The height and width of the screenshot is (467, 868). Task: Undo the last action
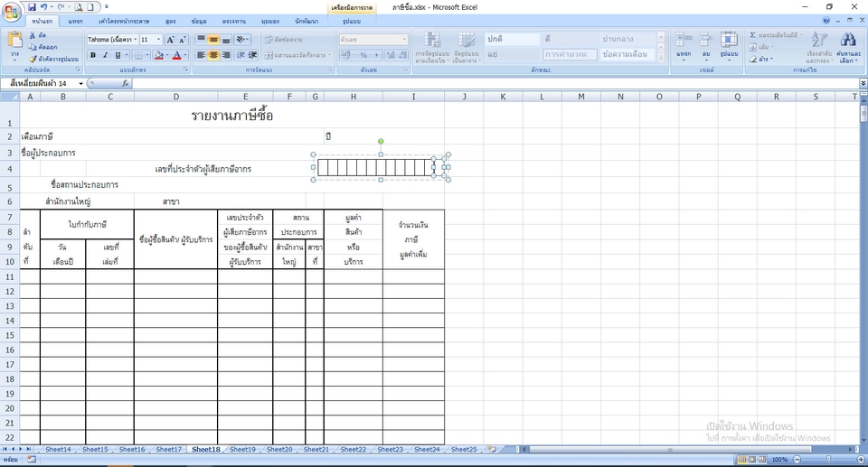(x=43, y=7)
